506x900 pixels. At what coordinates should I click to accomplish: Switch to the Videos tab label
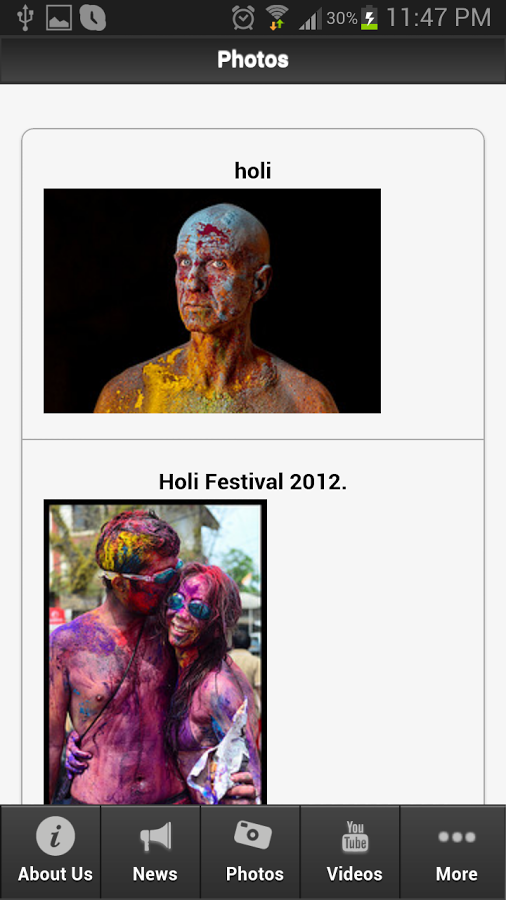[355, 874]
